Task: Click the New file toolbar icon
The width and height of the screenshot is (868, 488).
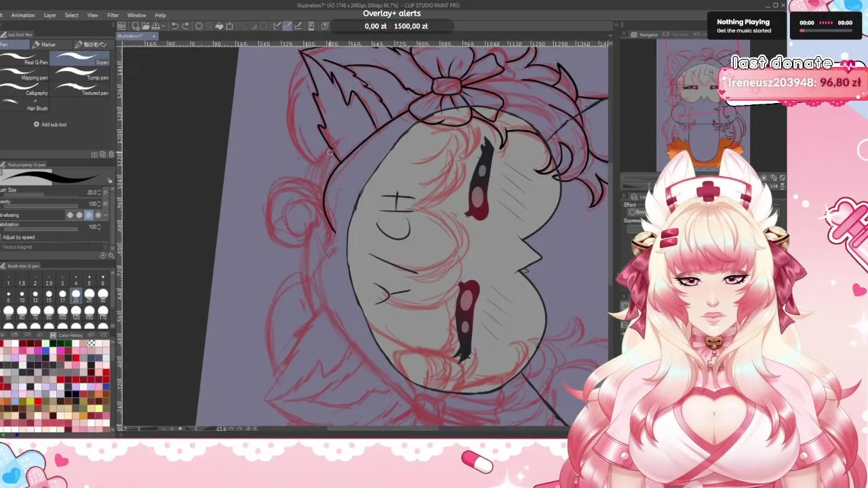Action: pos(136,26)
